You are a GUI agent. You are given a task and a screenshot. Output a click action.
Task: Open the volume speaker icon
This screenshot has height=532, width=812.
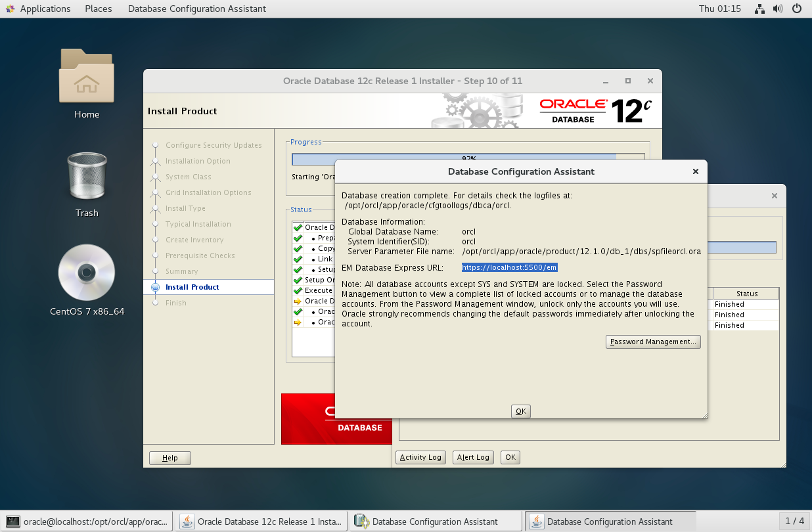click(x=778, y=9)
